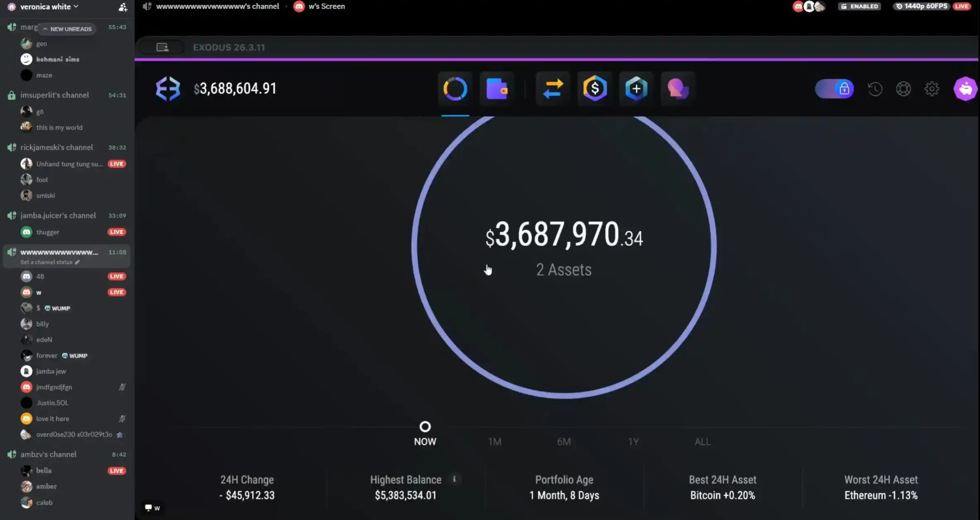Click Ethereum -1.13% worst asset

[x=881, y=495]
